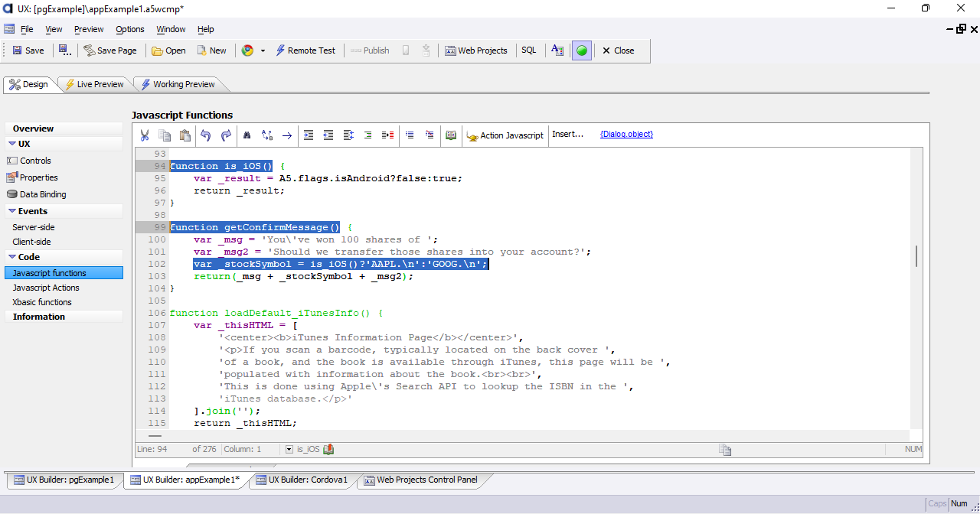The width and height of the screenshot is (980, 514).
Task: Open the View menu
Action: click(54, 29)
